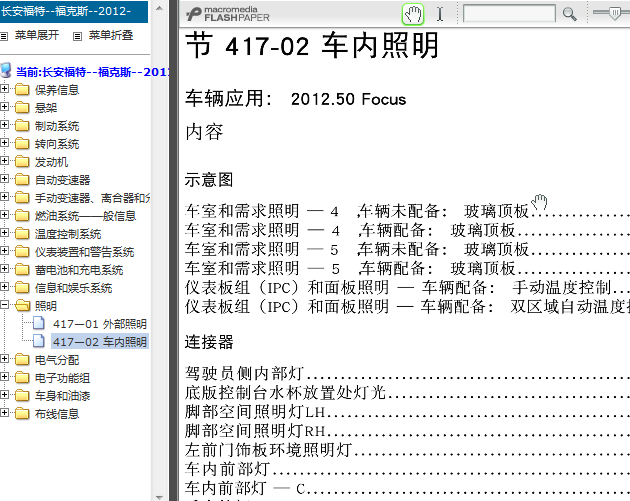Click the 保养信息 folder icon
Viewport: 630px width, 501px height.
point(22,89)
